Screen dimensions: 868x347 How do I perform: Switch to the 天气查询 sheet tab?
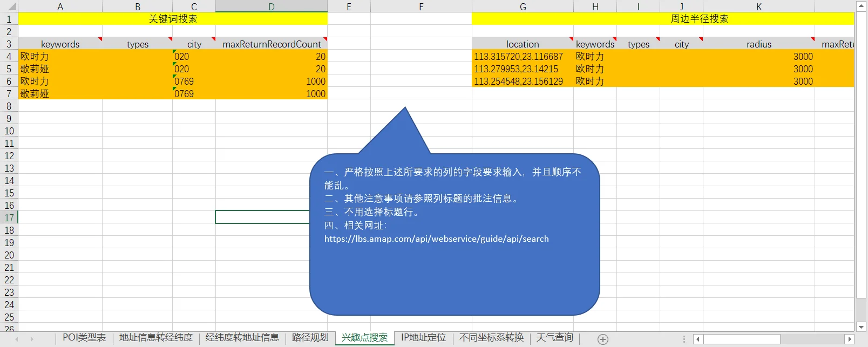pos(555,338)
